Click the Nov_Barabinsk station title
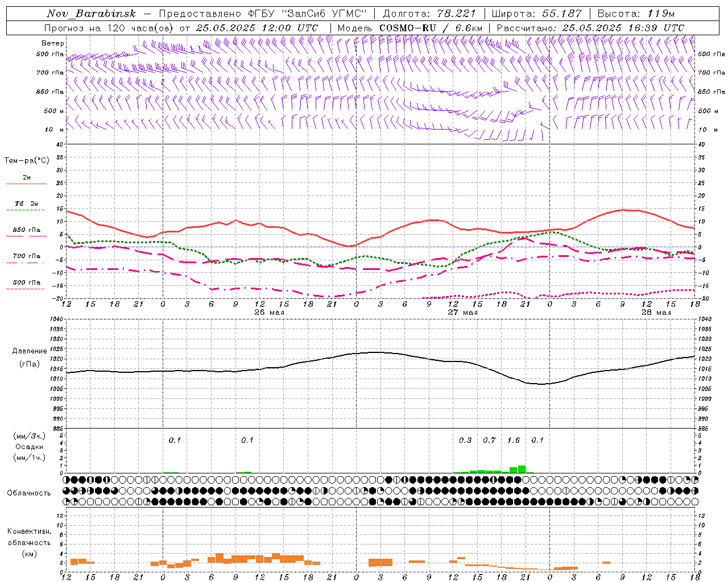This screenshot has width=728, height=582. point(91,14)
